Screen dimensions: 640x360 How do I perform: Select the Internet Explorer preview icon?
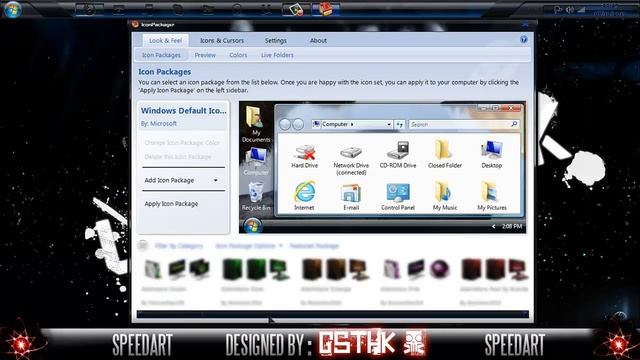(x=304, y=192)
